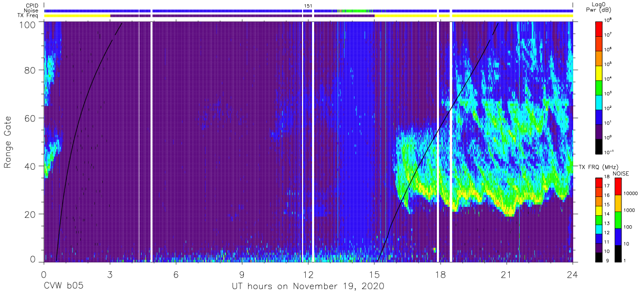Click the purple section of the TX Freq strip
Viewport: 644px width, 297px height.
tap(242, 16)
